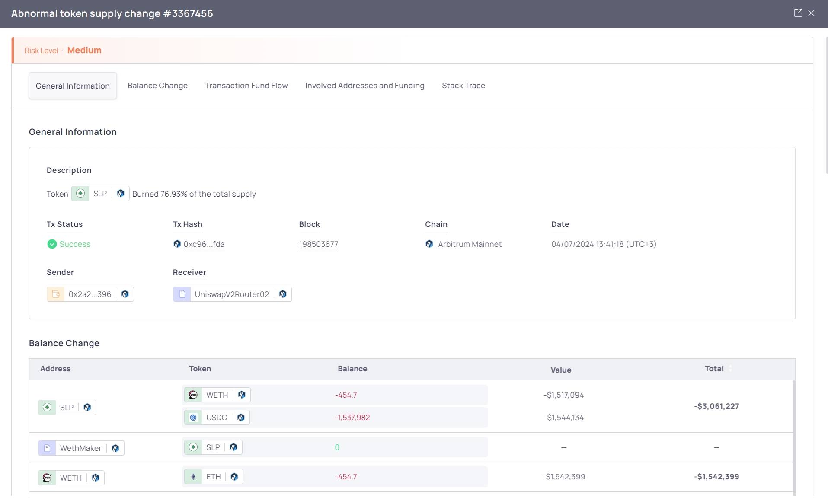
Task: Switch to Balance Change tab
Action: pos(157,86)
